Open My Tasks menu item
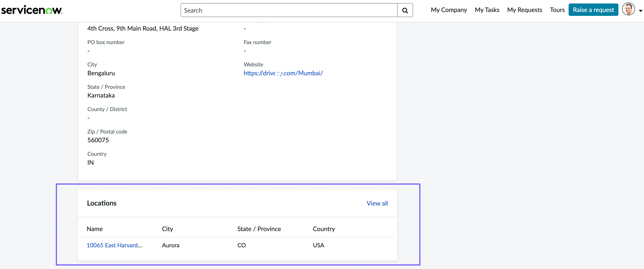 tap(487, 10)
